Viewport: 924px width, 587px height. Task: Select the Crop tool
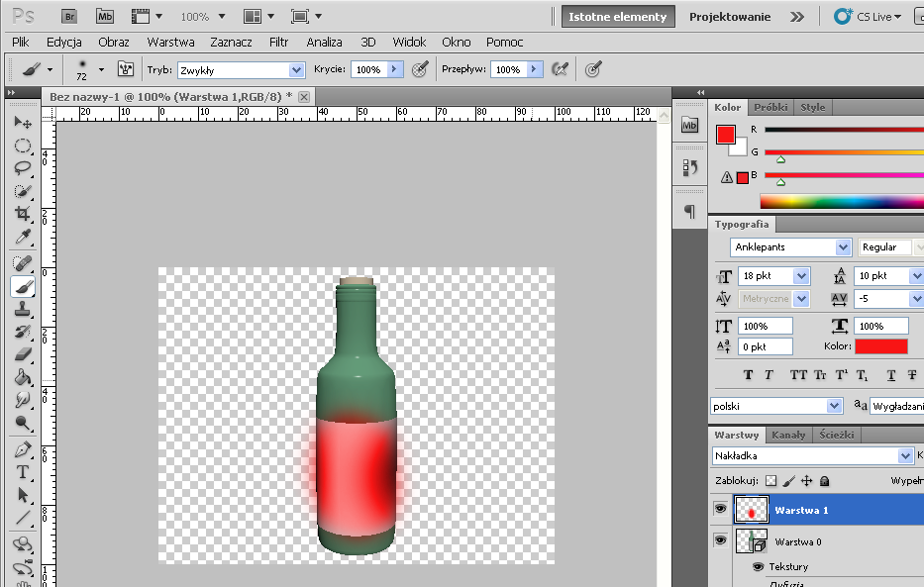[x=23, y=214]
